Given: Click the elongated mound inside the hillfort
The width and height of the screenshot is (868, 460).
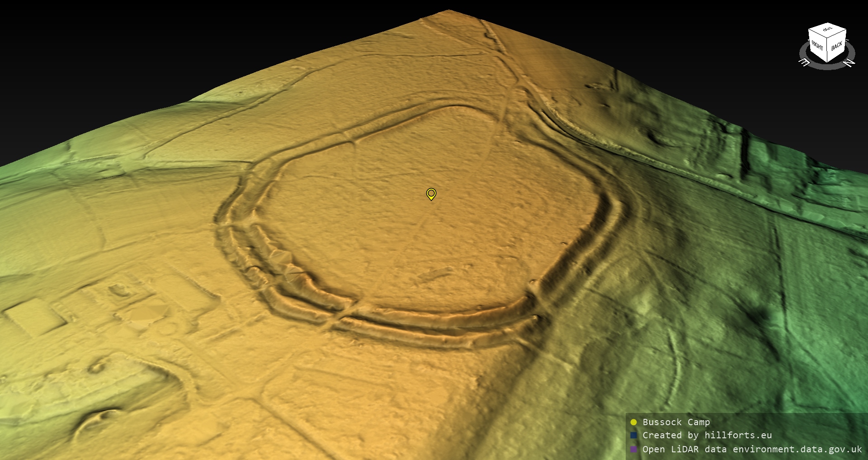Looking at the screenshot, I should click(435, 274).
